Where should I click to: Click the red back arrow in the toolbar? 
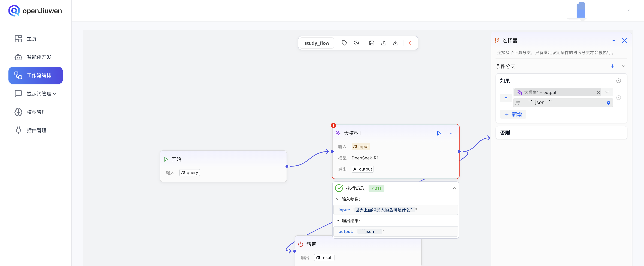411,43
